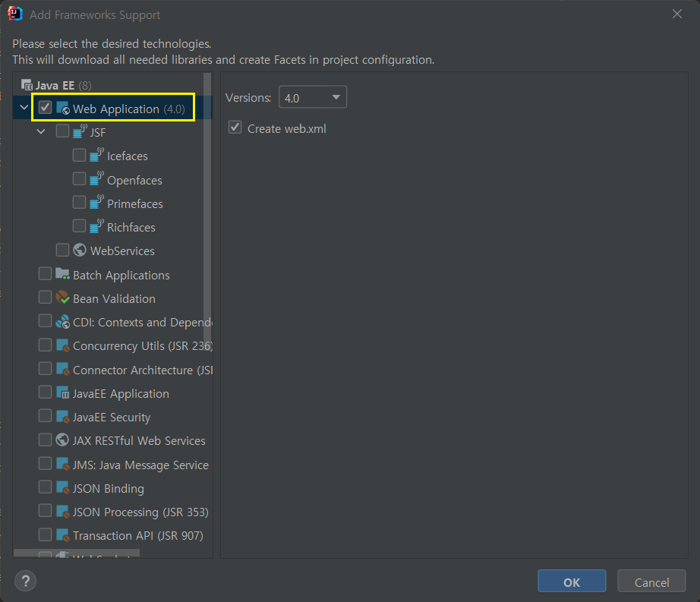700x602 pixels.
Task: Enable the JSF checkbox
Action: click(62, 131)
